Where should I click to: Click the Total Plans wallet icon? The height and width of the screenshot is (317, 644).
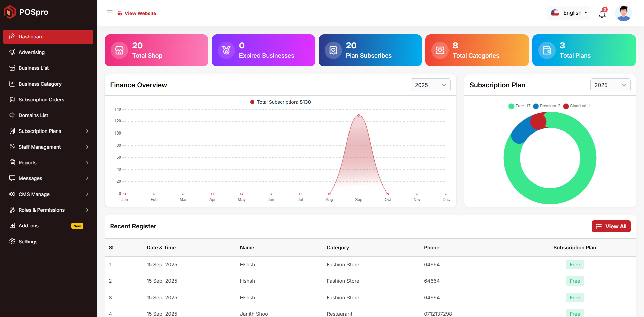point(547,50)
